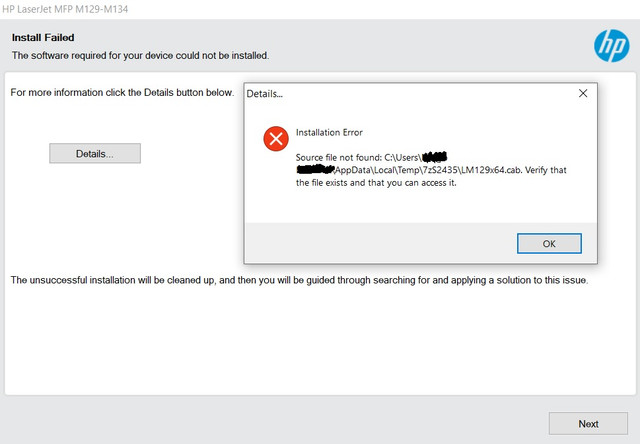Click the 'Source file not found' message line

click(x=371, y=158)
